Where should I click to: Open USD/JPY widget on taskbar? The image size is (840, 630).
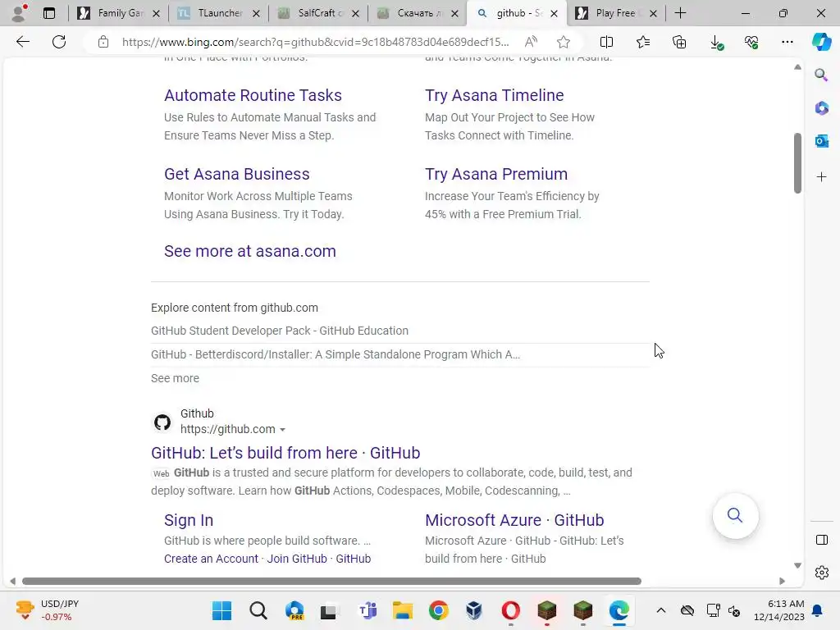47,610
